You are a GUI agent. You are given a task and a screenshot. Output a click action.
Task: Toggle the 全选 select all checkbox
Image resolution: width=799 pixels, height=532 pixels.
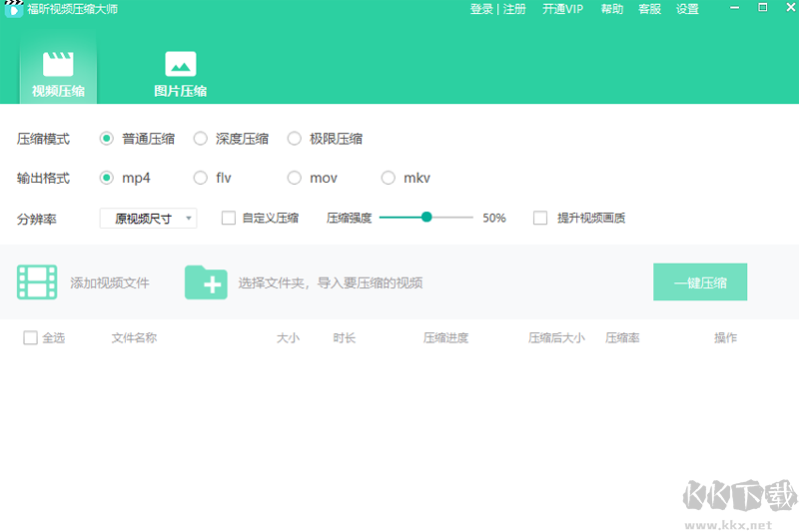click(x=31, y=337)
